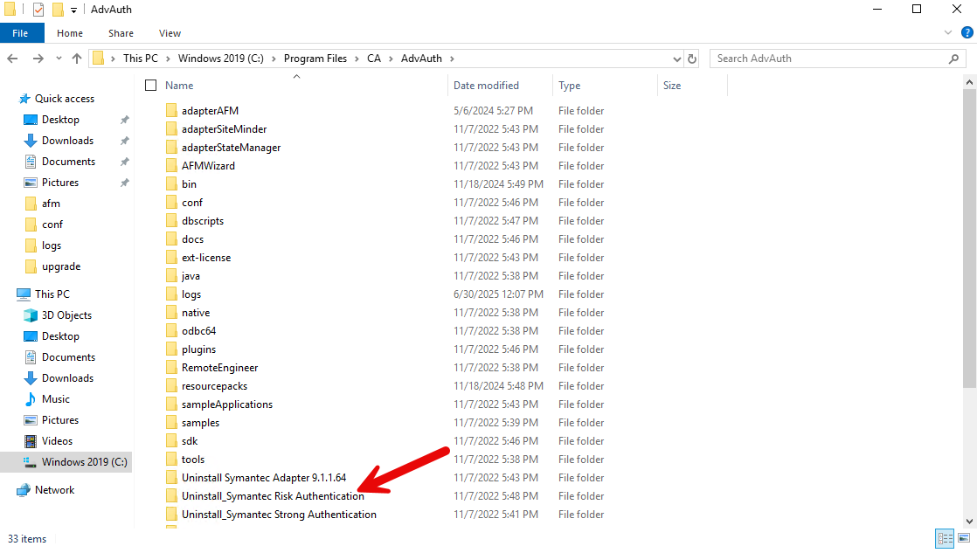This screenshot has height=560, width=977.
Task: Toggle the select all items checkbox
Action: tap(151, 86)
